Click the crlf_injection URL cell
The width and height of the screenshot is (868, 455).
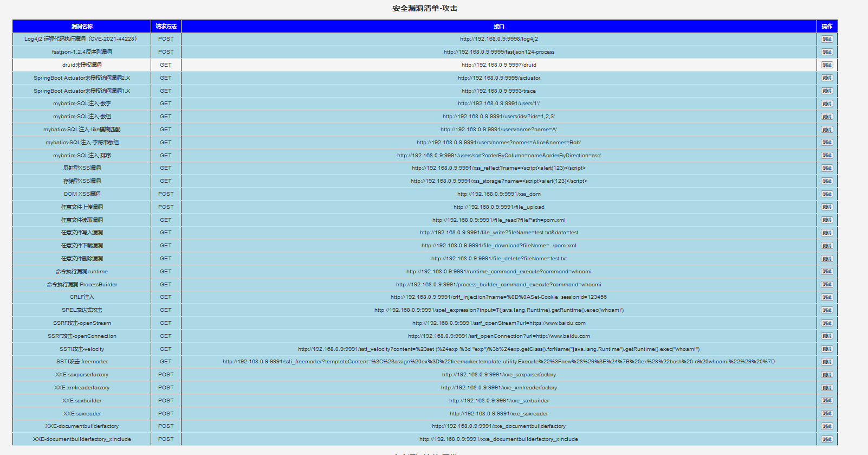pos(499,297)
